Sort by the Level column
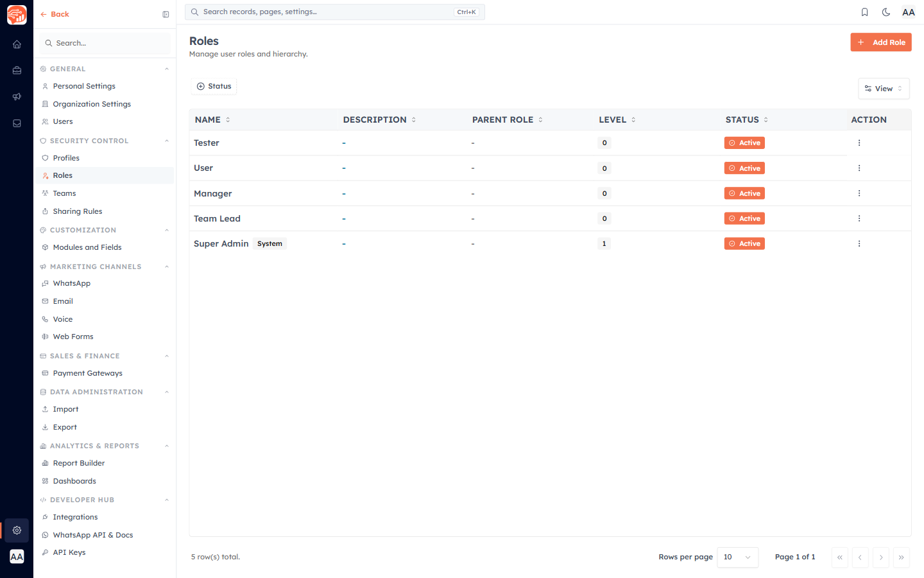 coord(617,120)
